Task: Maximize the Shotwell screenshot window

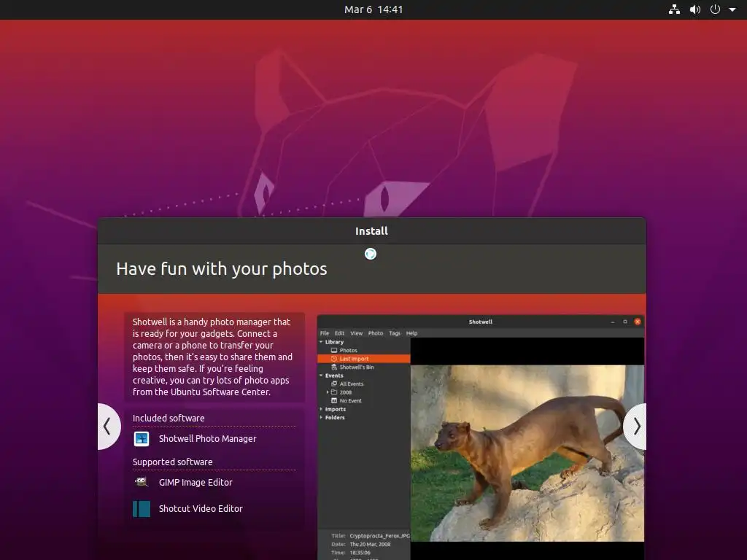Action: [625, 322]
